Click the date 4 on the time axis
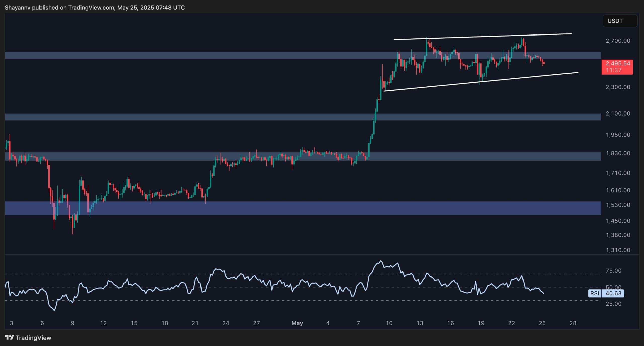 328,323
